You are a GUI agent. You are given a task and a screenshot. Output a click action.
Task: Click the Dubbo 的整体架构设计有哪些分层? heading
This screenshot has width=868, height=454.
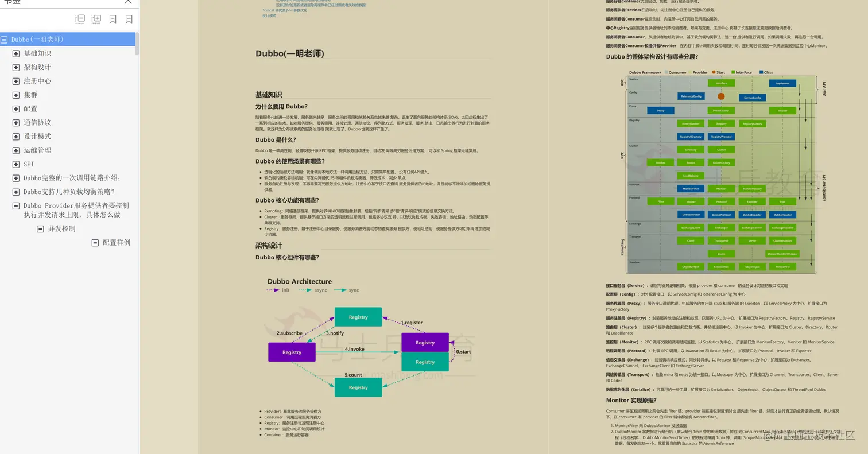pyautogui.click(x=652, y=56)
